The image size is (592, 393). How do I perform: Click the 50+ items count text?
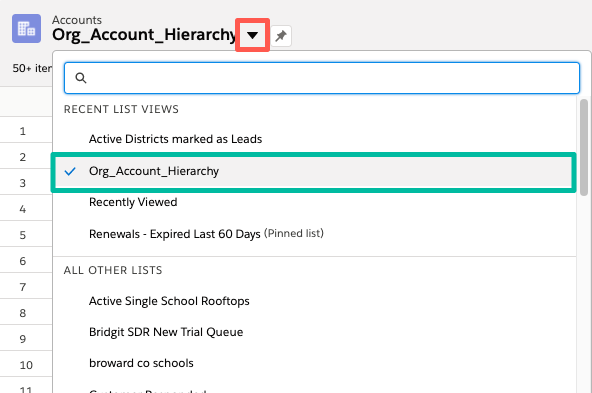pyautogui.click(x=32, y=68)
